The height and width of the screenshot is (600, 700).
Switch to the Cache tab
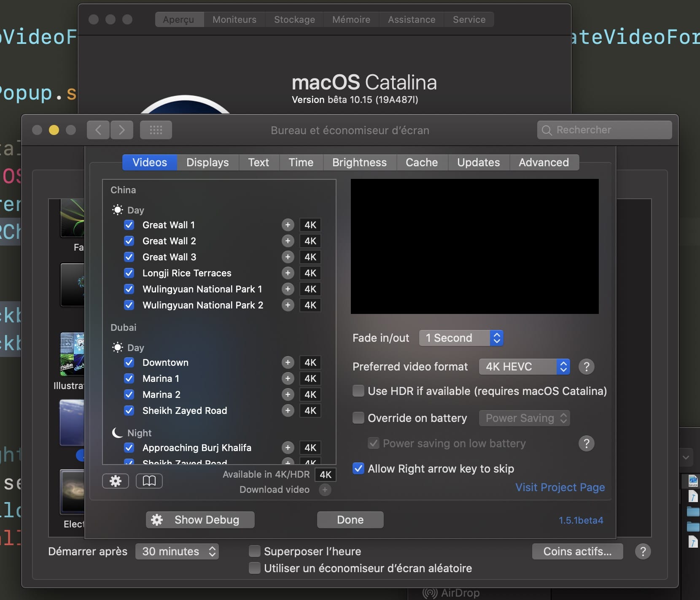422,162
